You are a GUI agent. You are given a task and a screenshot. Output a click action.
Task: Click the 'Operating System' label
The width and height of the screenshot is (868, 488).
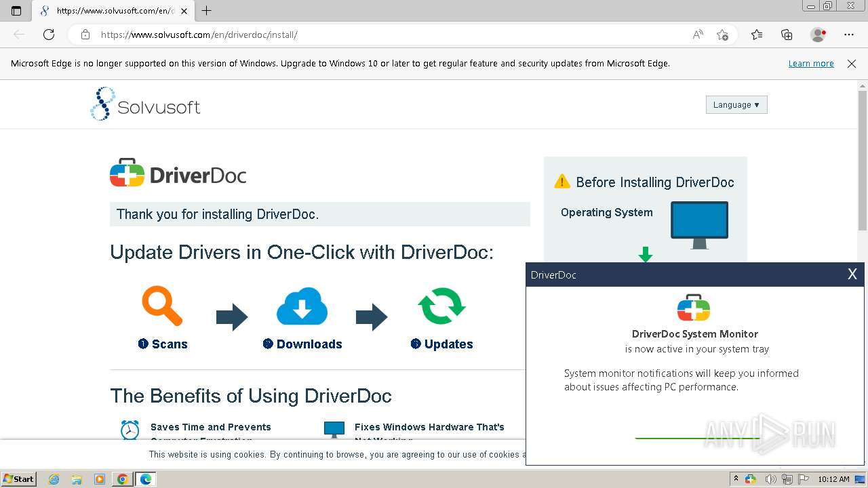point(607,212)
